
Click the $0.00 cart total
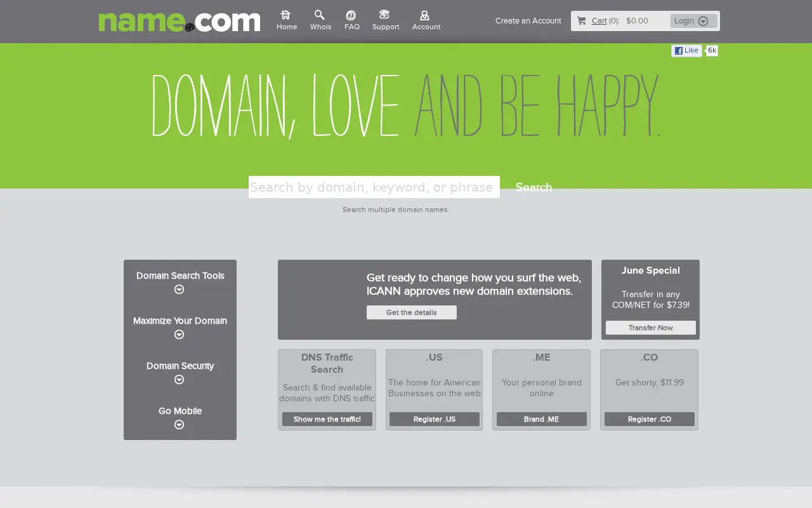coord(637,21)
